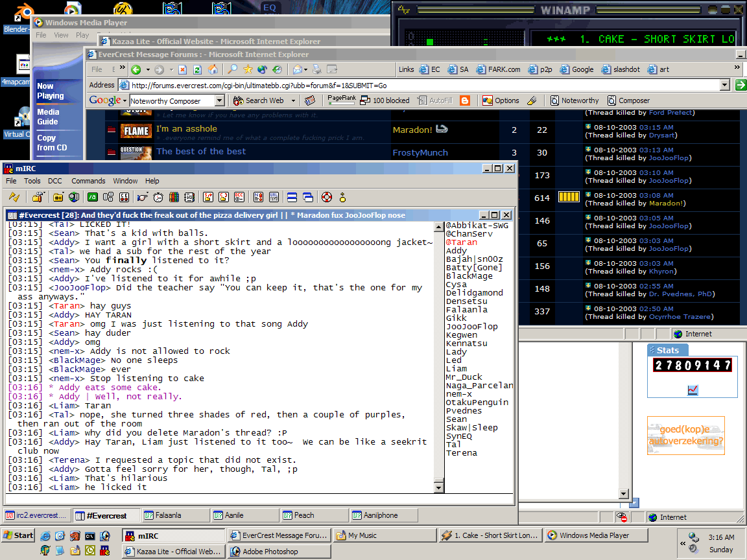
Task: Expand Google toolbar search box dropdown
Action: tap(220, 101)
